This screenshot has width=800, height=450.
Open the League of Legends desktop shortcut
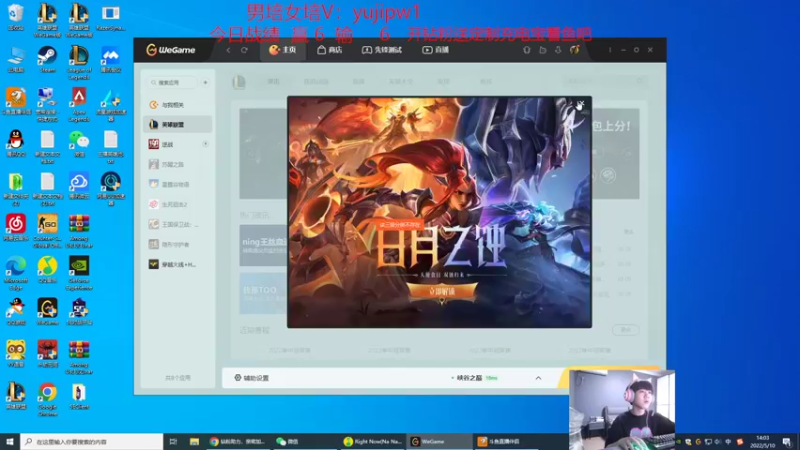(x=79, y=62)
